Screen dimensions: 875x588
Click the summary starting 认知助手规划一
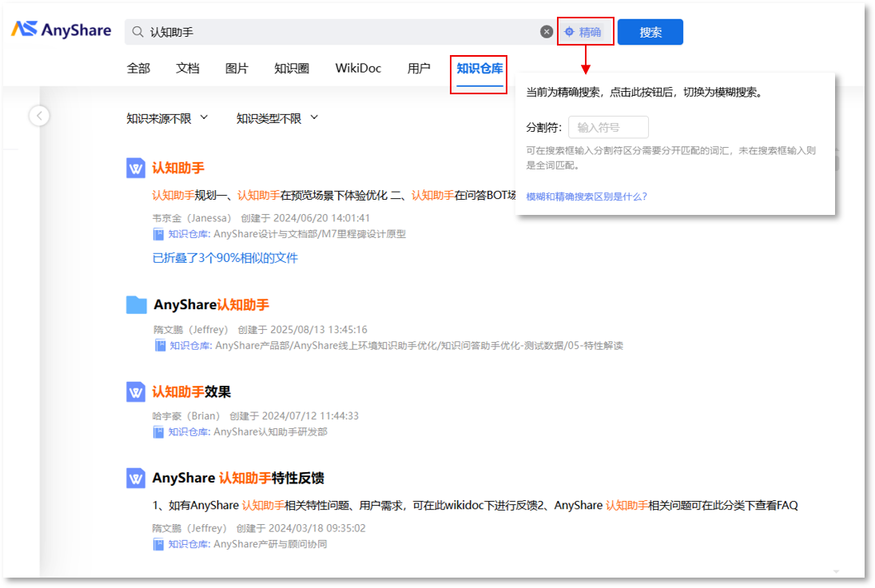pyautogui.click(x=334, y=195)
